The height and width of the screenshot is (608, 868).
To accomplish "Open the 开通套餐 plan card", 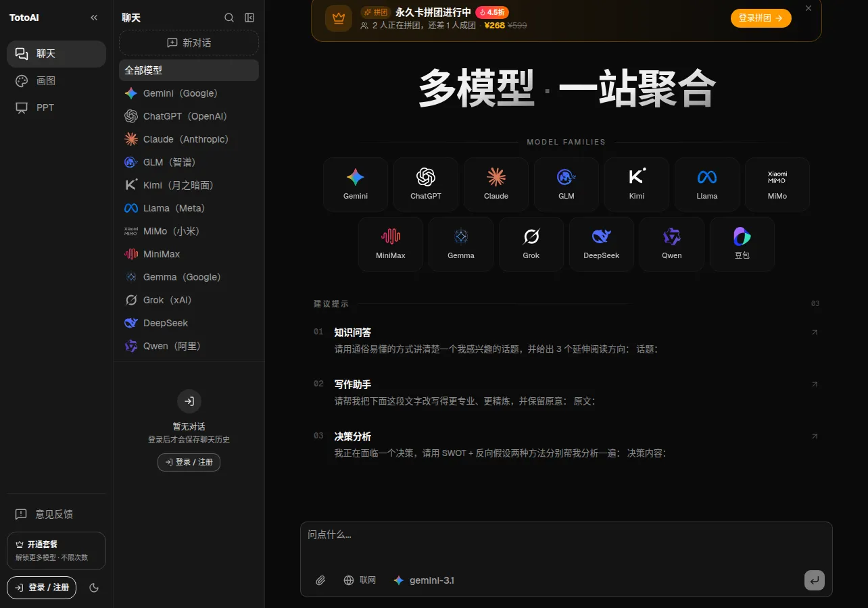I will [56, 551].
